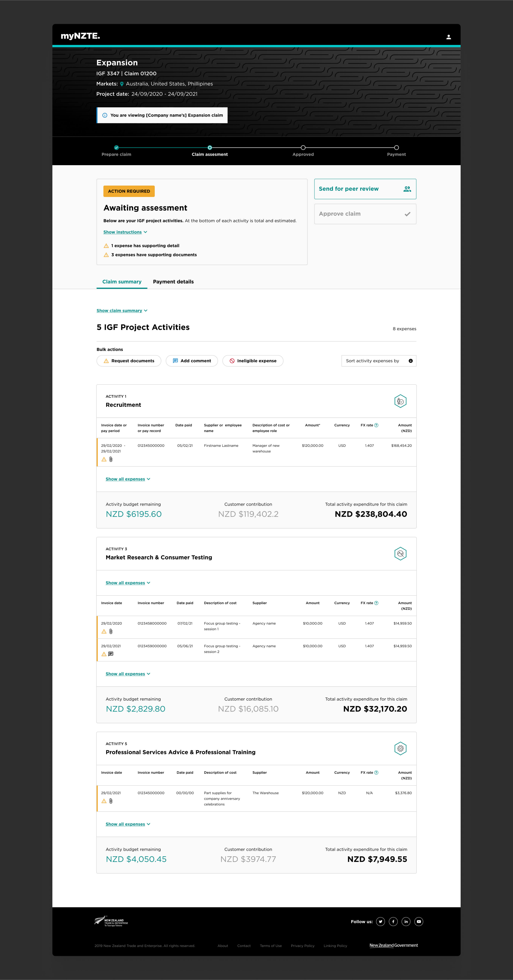Click New Zealand Trade & Enterprise footer logo
Image resolution: width=513 pixels, height=980 pixels.
click(111, 921)
